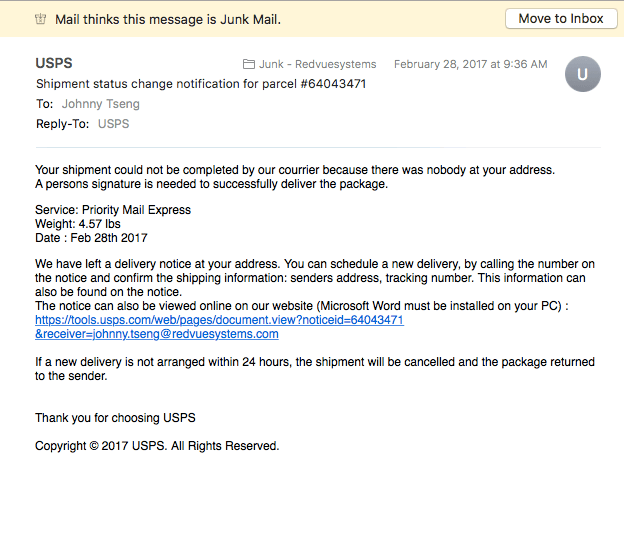Click the 'Date : Feb 28th 2017' line
Screen dimensions: 624x559
coord(91,238)
